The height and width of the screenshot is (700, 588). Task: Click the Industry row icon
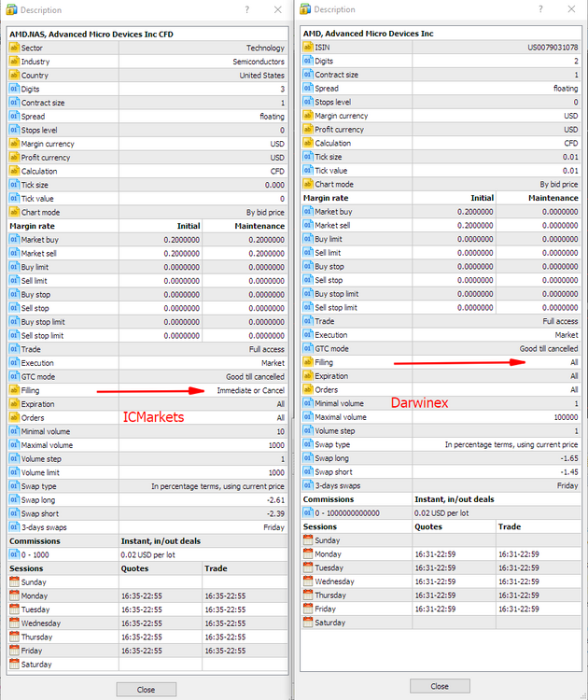pos(14,62)
